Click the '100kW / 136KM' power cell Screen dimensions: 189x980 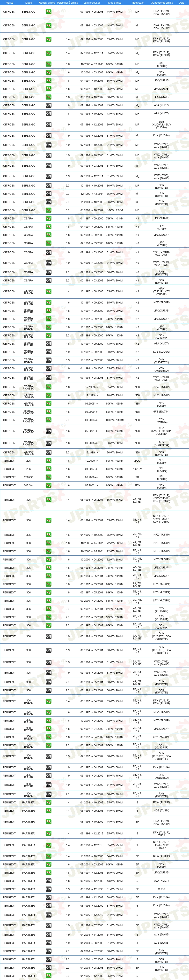(x=115, y=420)
